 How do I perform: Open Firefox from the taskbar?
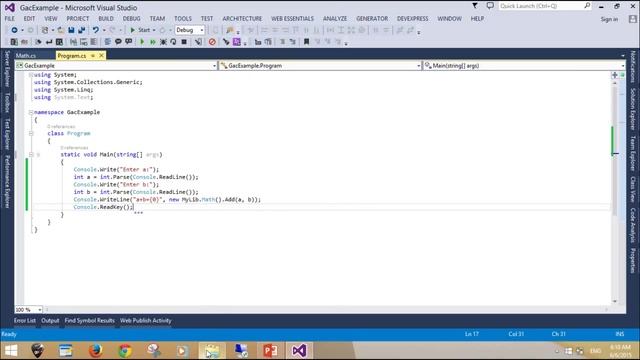(x=96, y=351)
